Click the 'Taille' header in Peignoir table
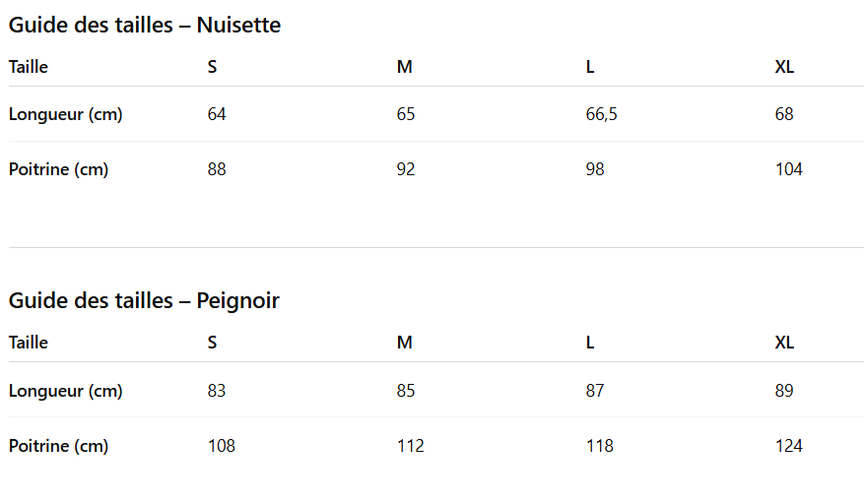The height and width of the screenshot is (504, 864). (x=29, y=343)
